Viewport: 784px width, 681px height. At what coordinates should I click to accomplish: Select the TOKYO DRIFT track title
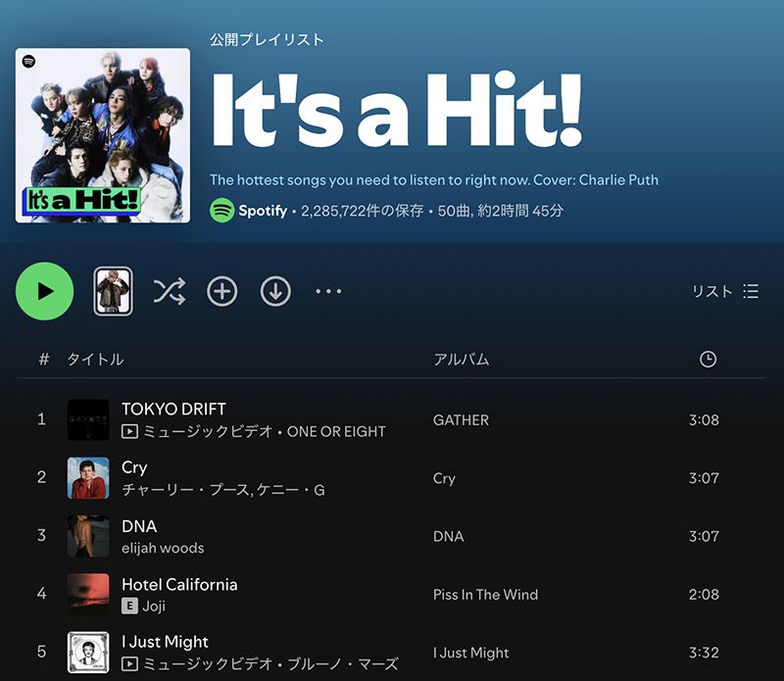(x=173, y=409)
